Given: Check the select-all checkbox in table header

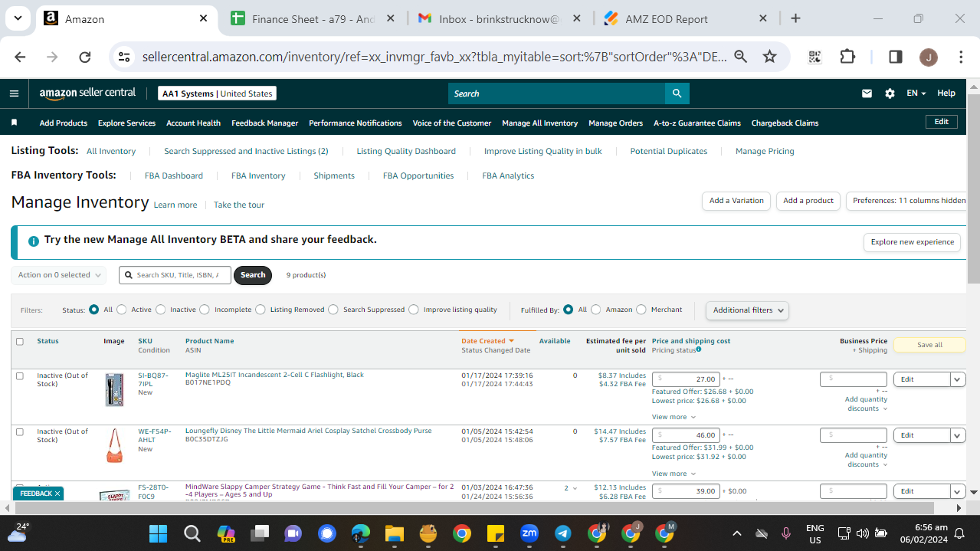Looking at the screenshot, I should point(20,342).
